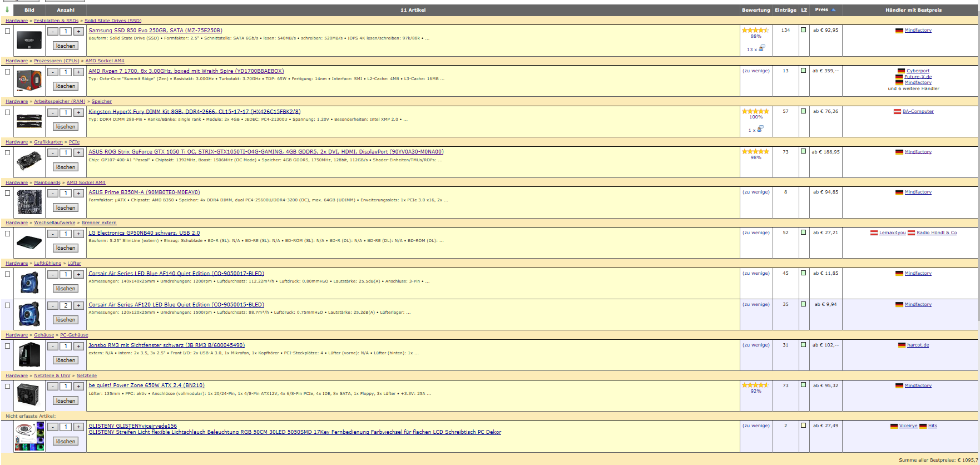The width and height of the screenshot is (980, 465).
Task: Open the ASUS ROG Strix graphics card thumbnail
Action: pyautogui.click(x=29, y=161)
